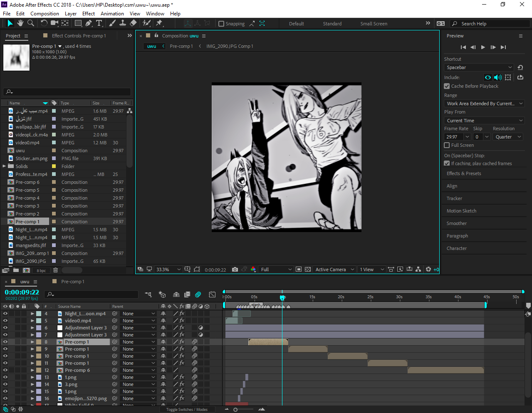Enable Motion Blur switch in timeline

[x=198, y=294]
